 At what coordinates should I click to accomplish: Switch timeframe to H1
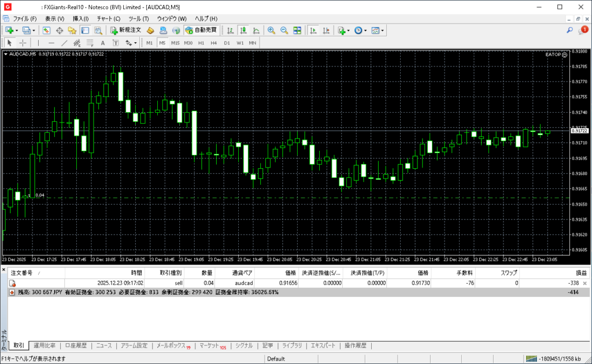point(201,43)
